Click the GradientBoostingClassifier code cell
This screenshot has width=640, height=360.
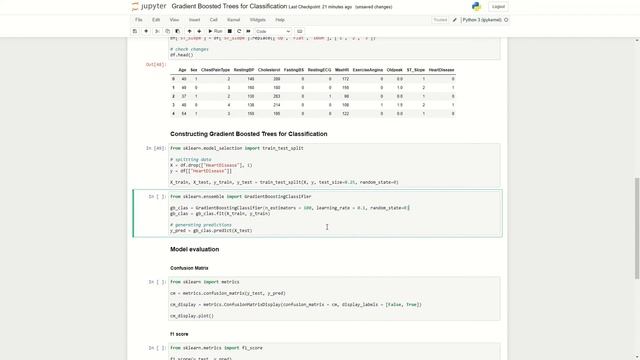334,213
